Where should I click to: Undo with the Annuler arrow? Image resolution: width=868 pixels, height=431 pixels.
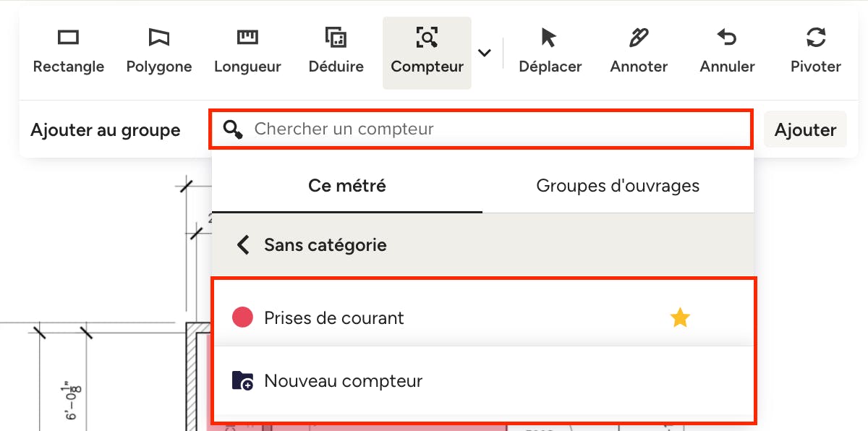(727, 52)
